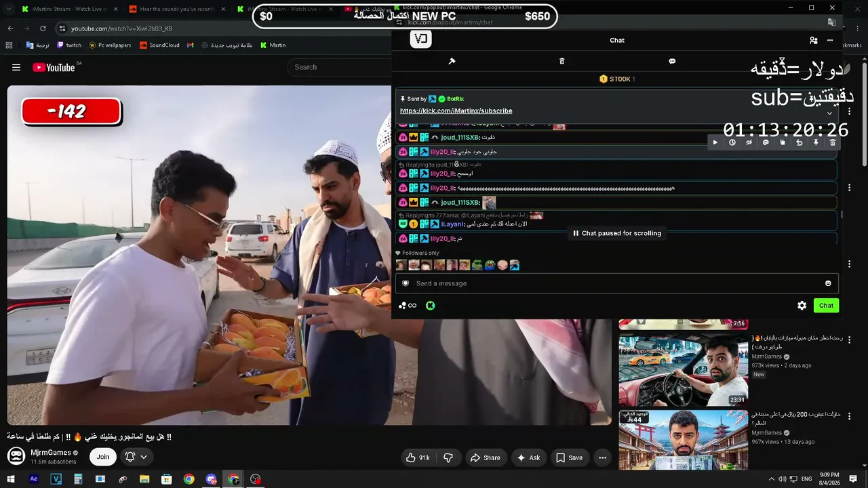This screenshot has width=868, height=488.
Task: Resume chat via 'Chat paused for scrolling'
Action: [x=617, y=233]
